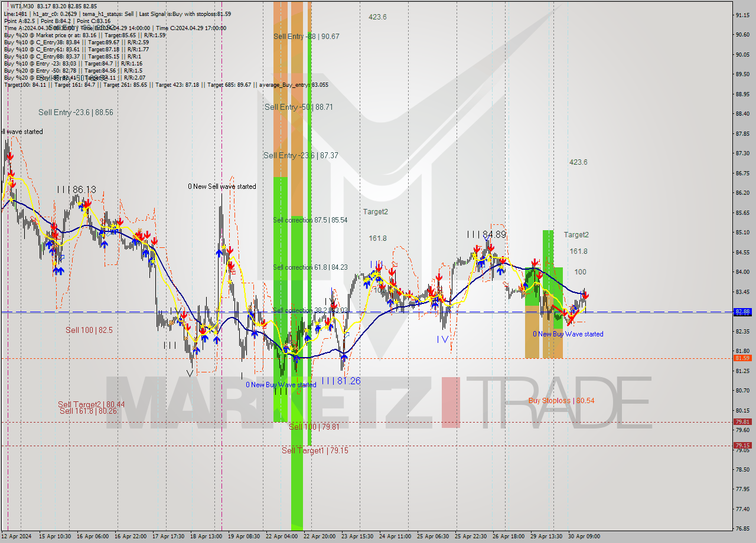Click the 'I I I 84.89' wave label
This screenshot has width=756, height=543.
(x=486, y=234)
